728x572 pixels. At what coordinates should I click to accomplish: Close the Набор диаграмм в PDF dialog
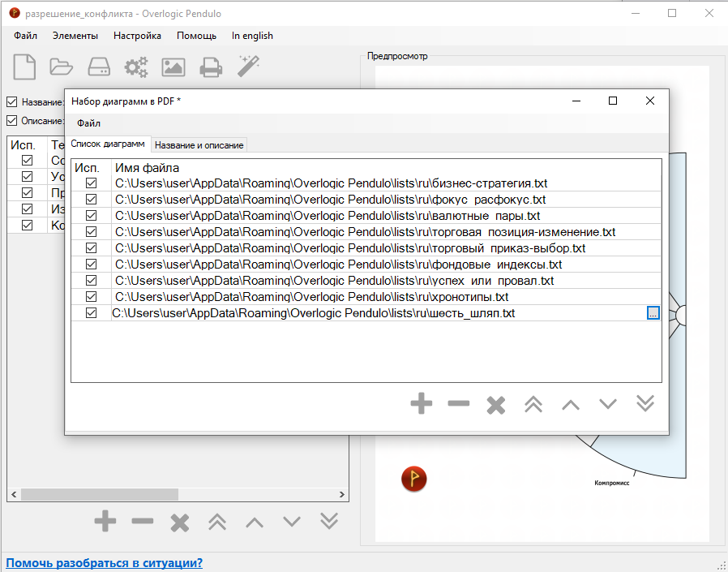pyautogui.click(x=650, y=101)
